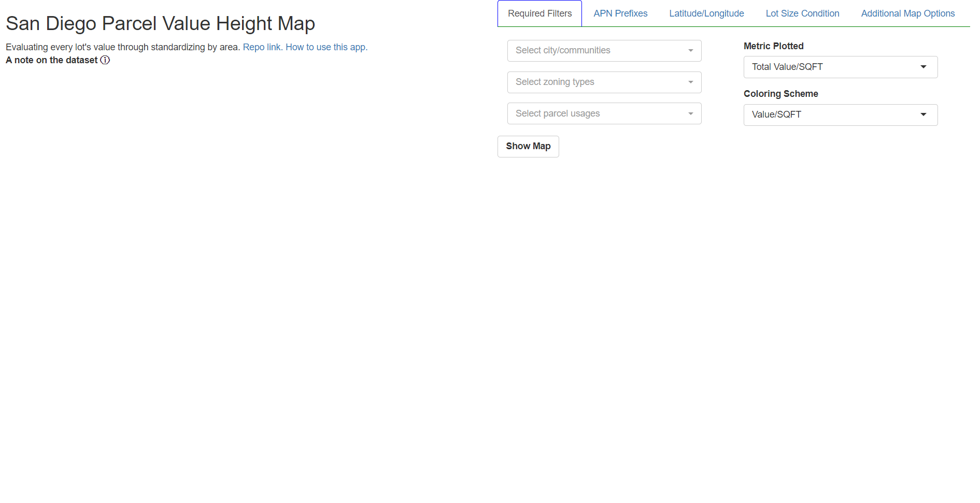
Task: Switch to the Required Filters tab
Action: click(539, 13)
